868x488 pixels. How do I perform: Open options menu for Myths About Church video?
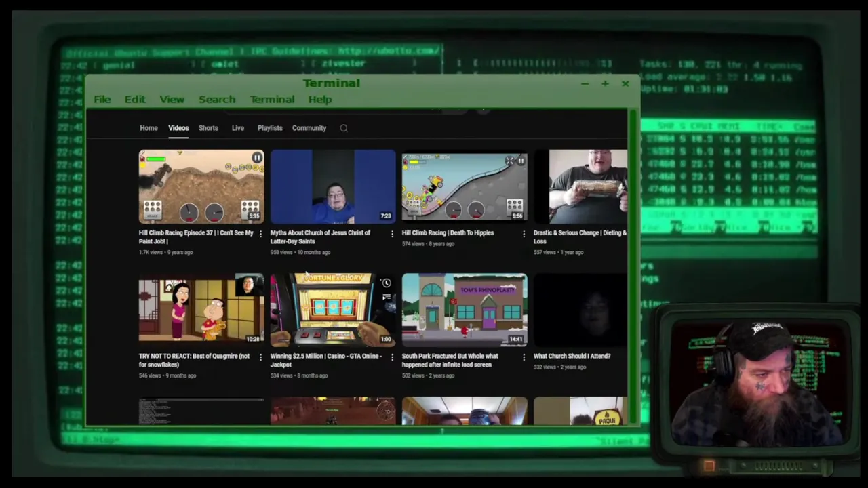(x=392, y=234)
